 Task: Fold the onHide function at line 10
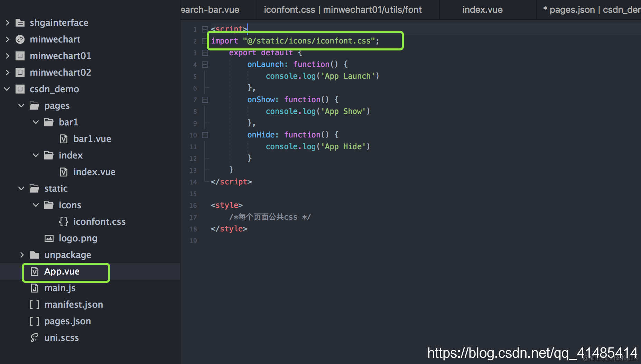[205, 135]
